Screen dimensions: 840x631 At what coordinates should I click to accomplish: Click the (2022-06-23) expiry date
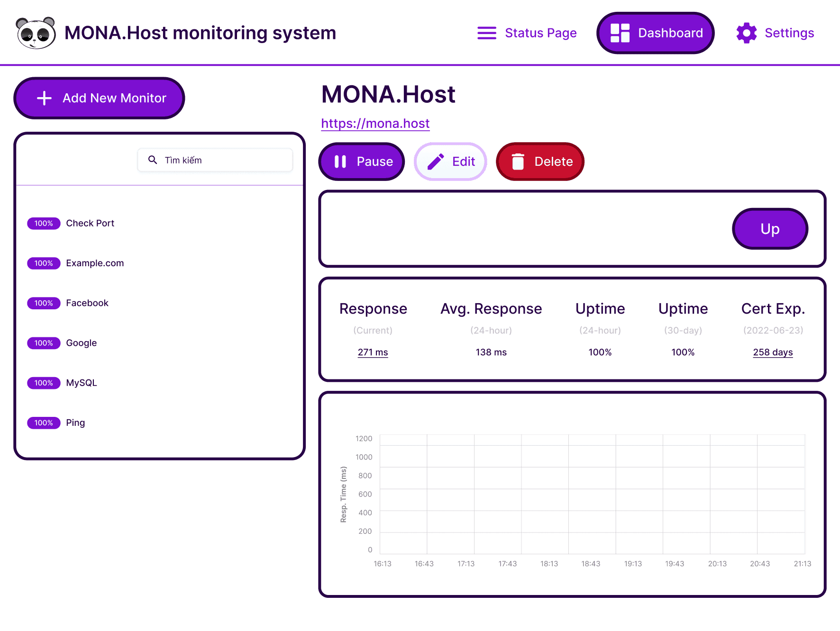click(x=773, y=330)
